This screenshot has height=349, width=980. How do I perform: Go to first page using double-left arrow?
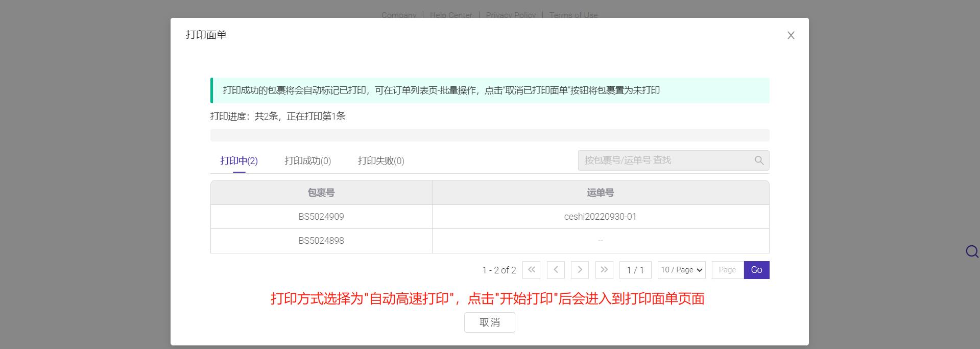[531, 270]
